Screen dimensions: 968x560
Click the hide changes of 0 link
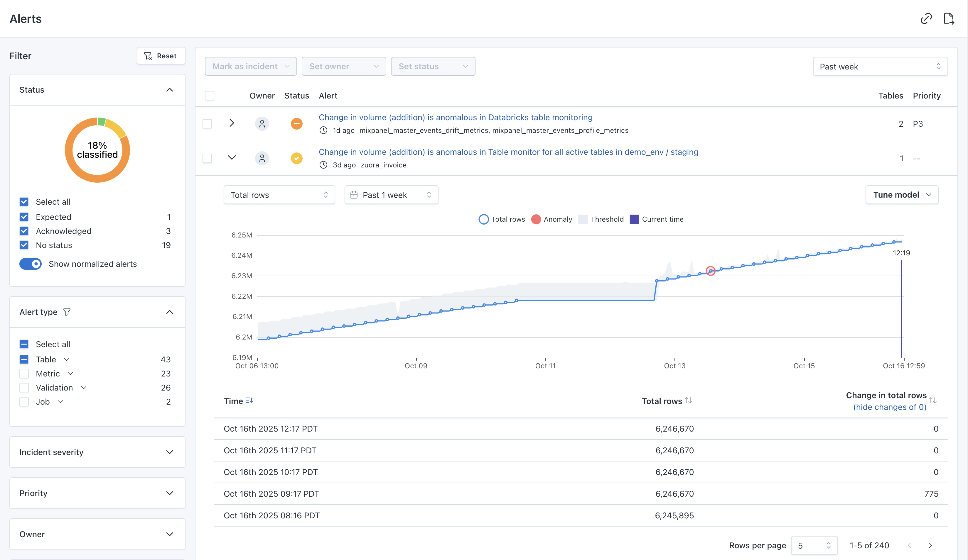(890, 407)
